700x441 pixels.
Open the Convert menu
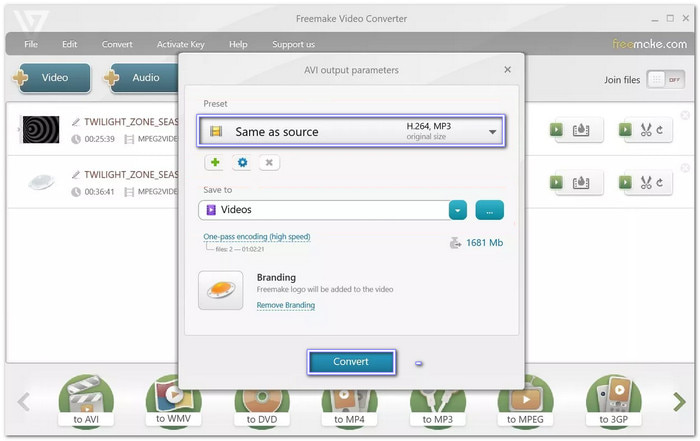(117, 44)
